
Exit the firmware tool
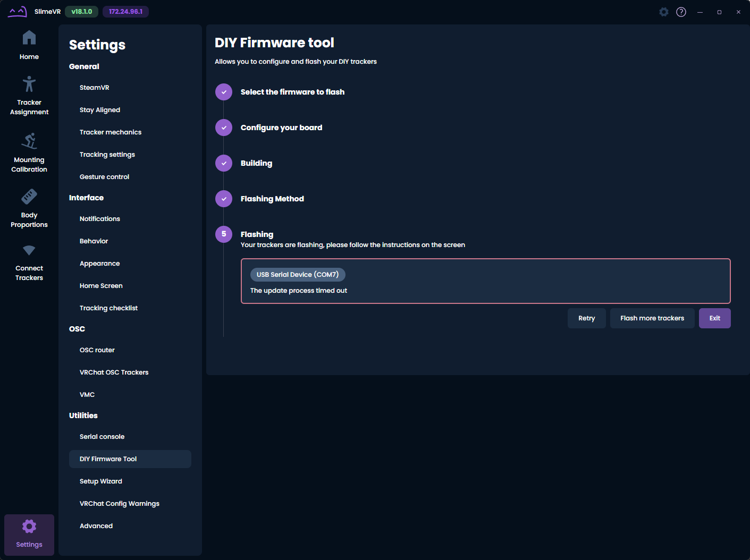[714, 318]
